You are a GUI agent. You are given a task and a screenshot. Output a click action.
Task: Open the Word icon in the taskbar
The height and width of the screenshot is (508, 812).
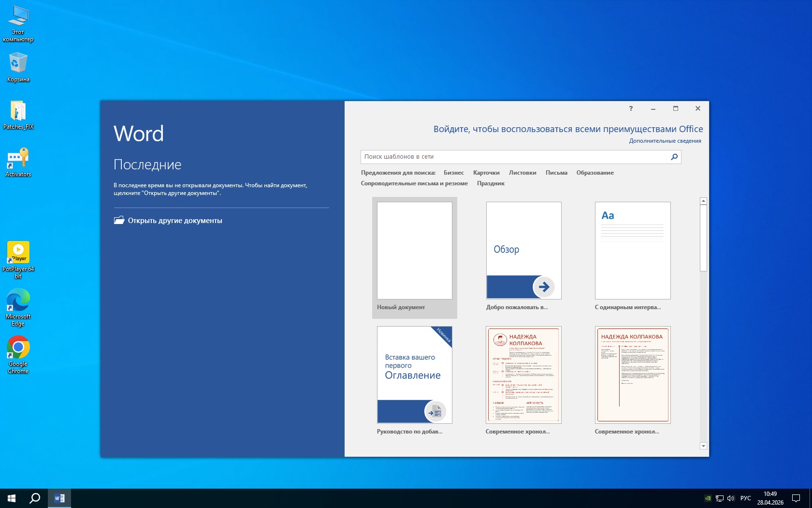(59, 498)
